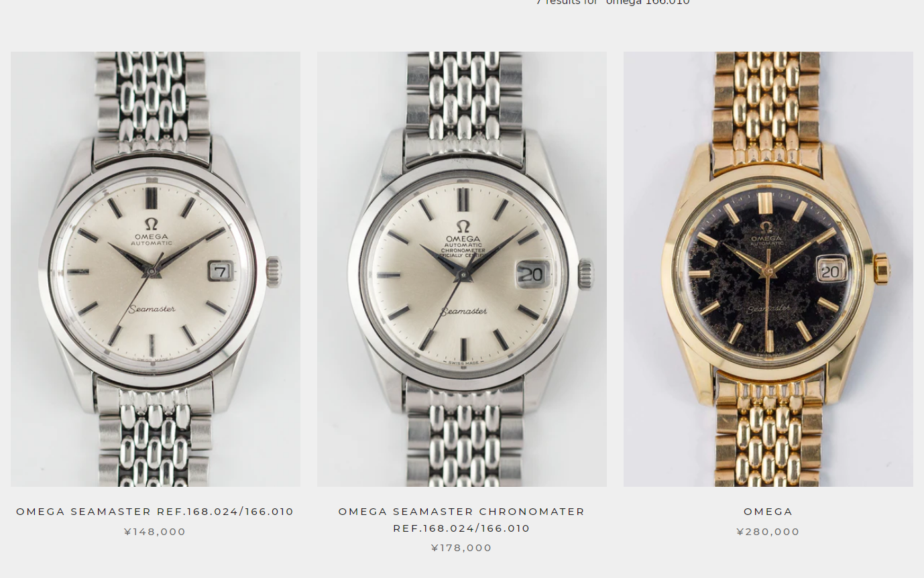Open the silver Omega Seamaster showing date 7
Image resolution: width=924 pixels, height=578 pixels.
point(156,269)
